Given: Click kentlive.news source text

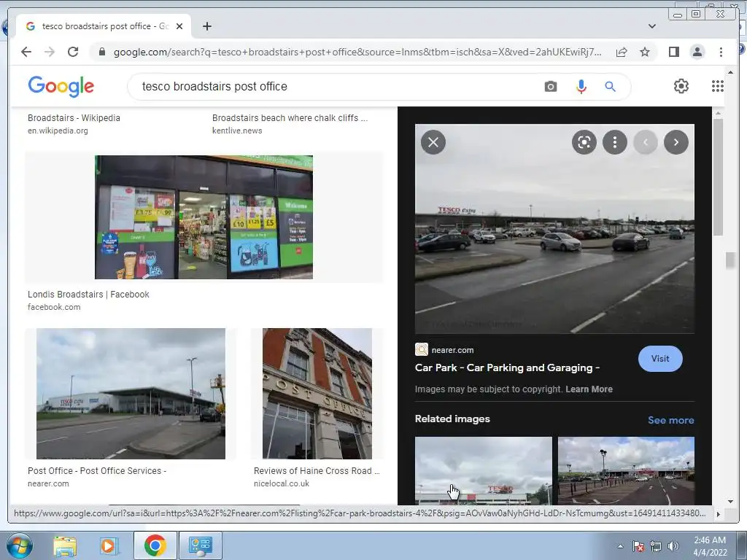Looking at the screenshot, I should tap(237, 131).
